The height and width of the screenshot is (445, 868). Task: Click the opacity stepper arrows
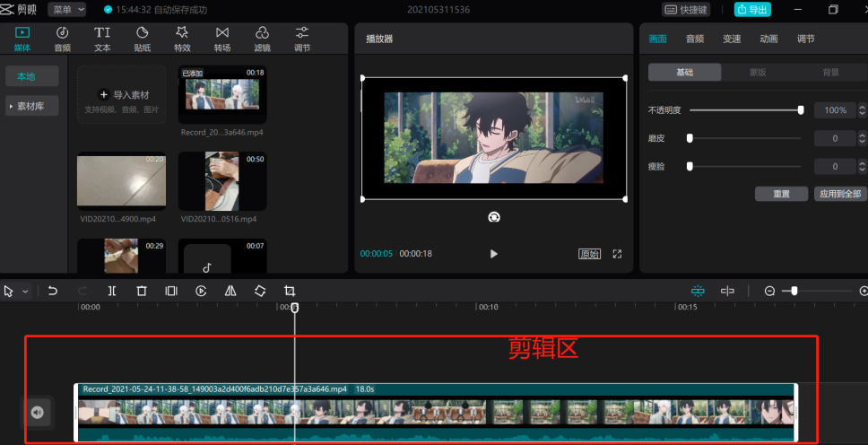862,110
